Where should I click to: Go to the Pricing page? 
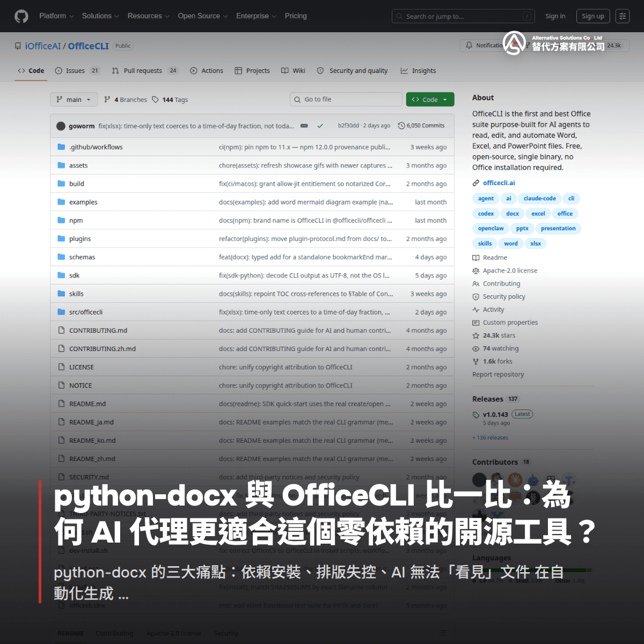(x=296, y=16)
